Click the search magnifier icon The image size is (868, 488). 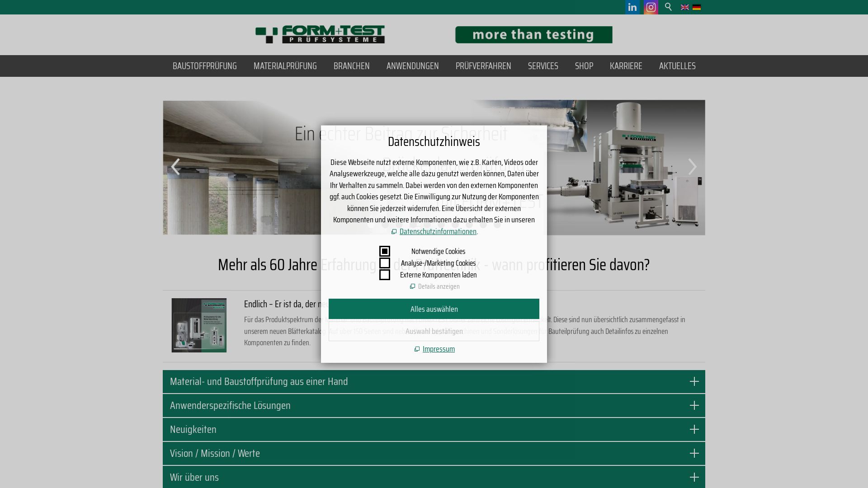point(668,7)
